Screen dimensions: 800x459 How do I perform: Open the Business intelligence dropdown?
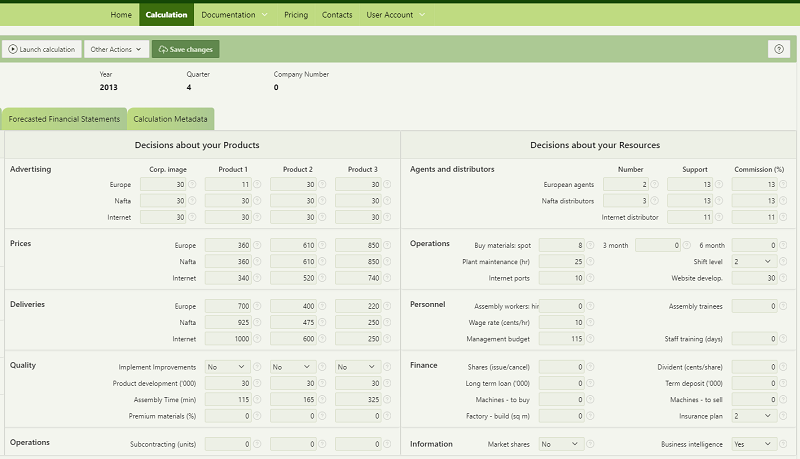(x=754, y=444)
